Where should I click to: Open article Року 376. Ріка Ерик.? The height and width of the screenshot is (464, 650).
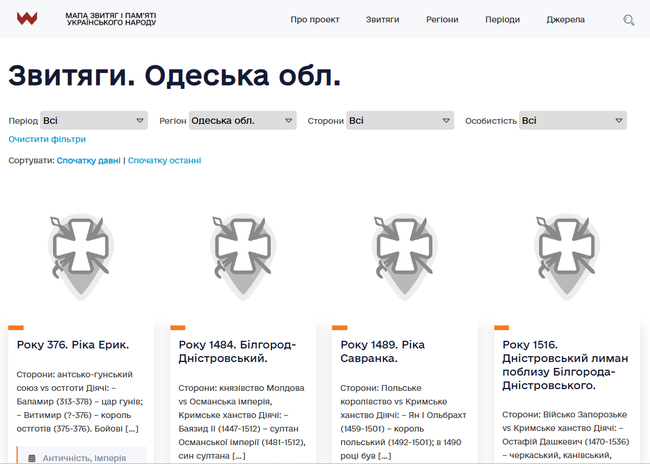click(x=73, y=345)
